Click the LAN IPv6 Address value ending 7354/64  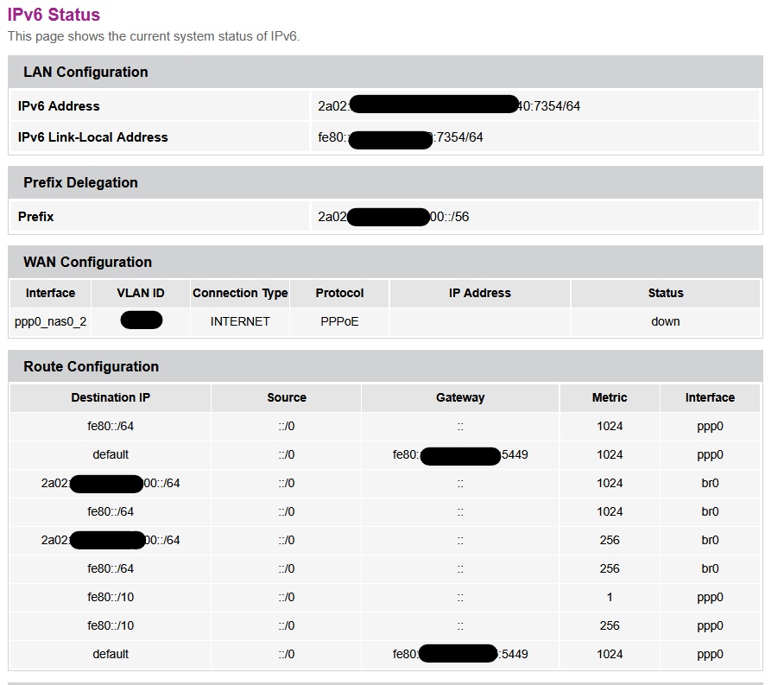pos(449,105)
